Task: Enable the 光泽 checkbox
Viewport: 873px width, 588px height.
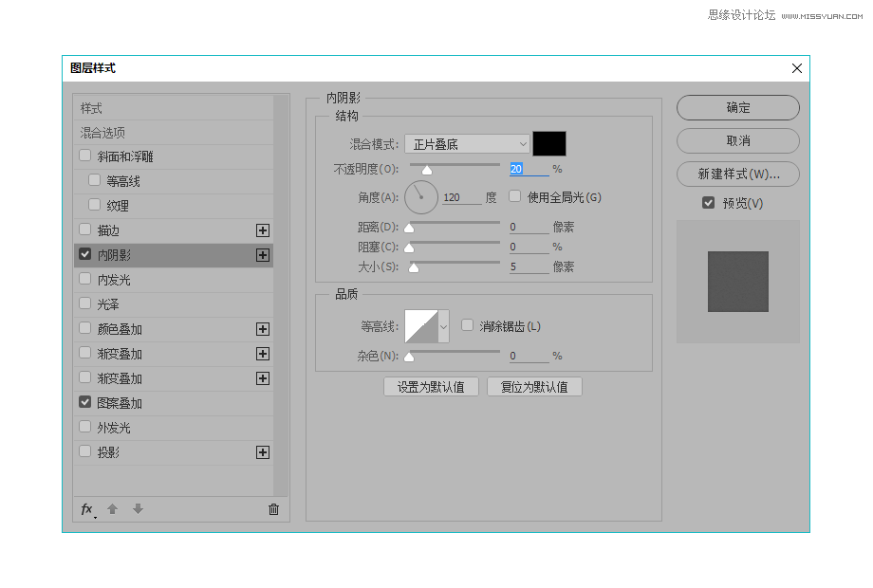Action: 85,303
